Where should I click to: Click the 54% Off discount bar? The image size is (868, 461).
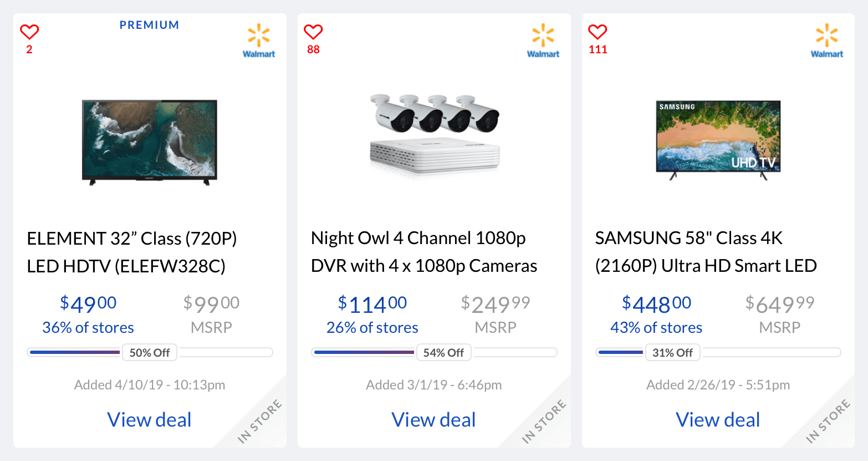pyautogui.click(x=434, y=352)
